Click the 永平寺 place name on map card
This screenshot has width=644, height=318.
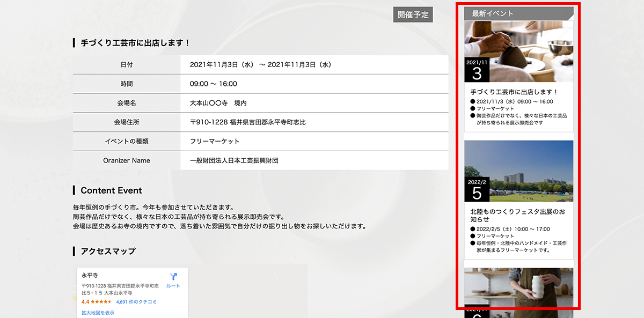point(90,276)
